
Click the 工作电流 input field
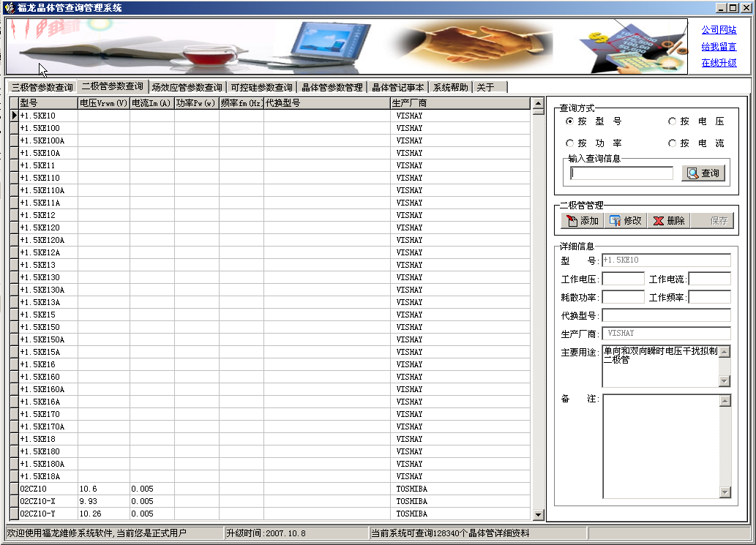point(709,279)
